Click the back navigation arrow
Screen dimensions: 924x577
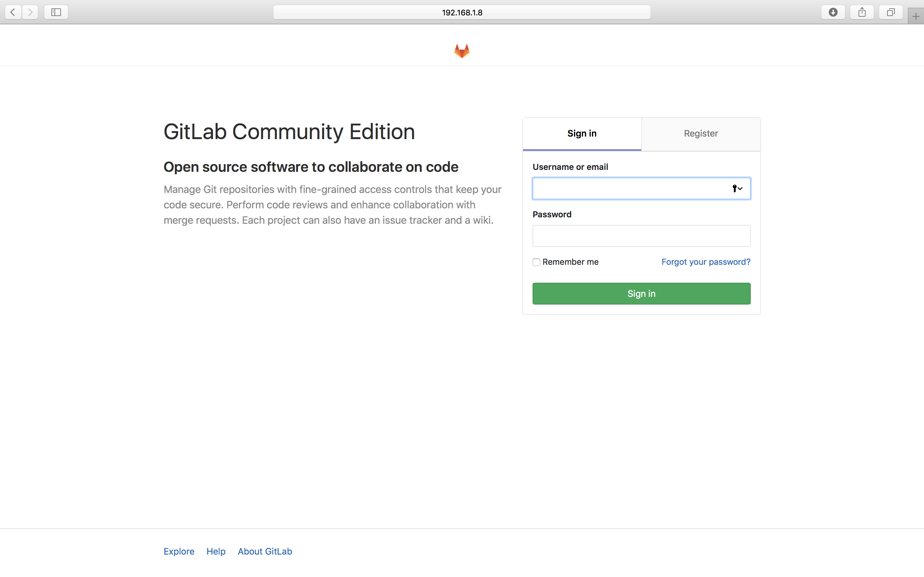click(x=13, y=12)
